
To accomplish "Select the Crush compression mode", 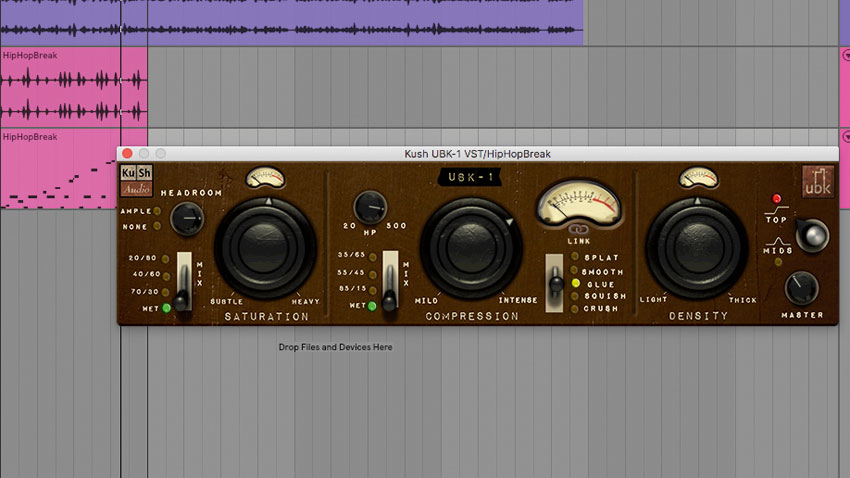I will tap(574, 309).
